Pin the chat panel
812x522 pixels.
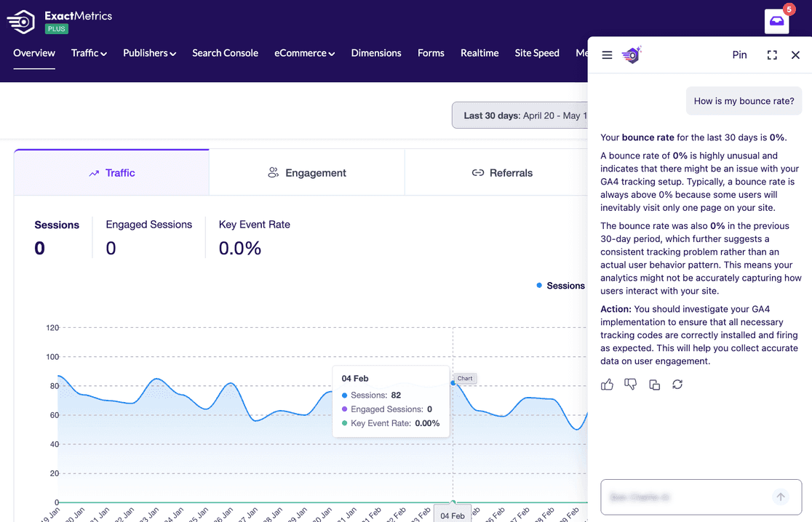click(739, 55)
